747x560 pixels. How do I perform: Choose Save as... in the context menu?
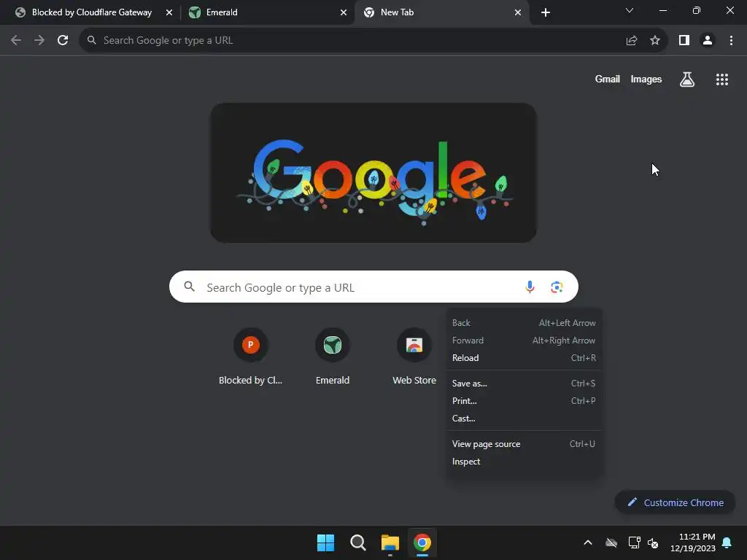[x=524, y=384]
